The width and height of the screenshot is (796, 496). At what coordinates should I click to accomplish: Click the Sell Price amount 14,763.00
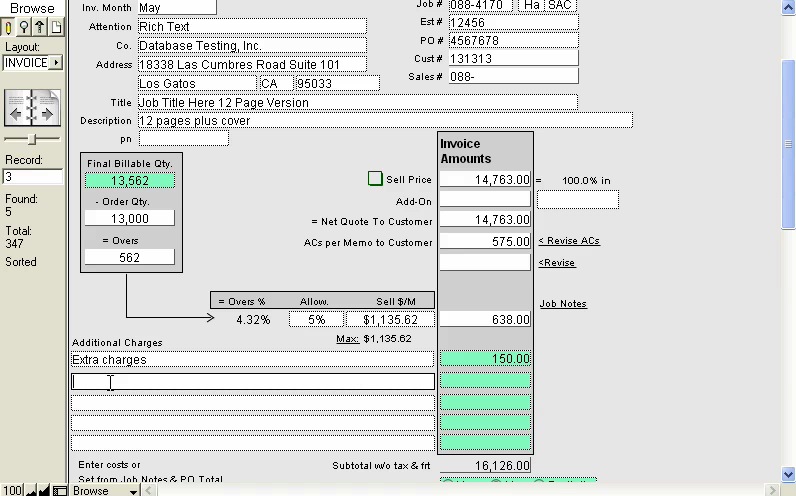point(485,179)
